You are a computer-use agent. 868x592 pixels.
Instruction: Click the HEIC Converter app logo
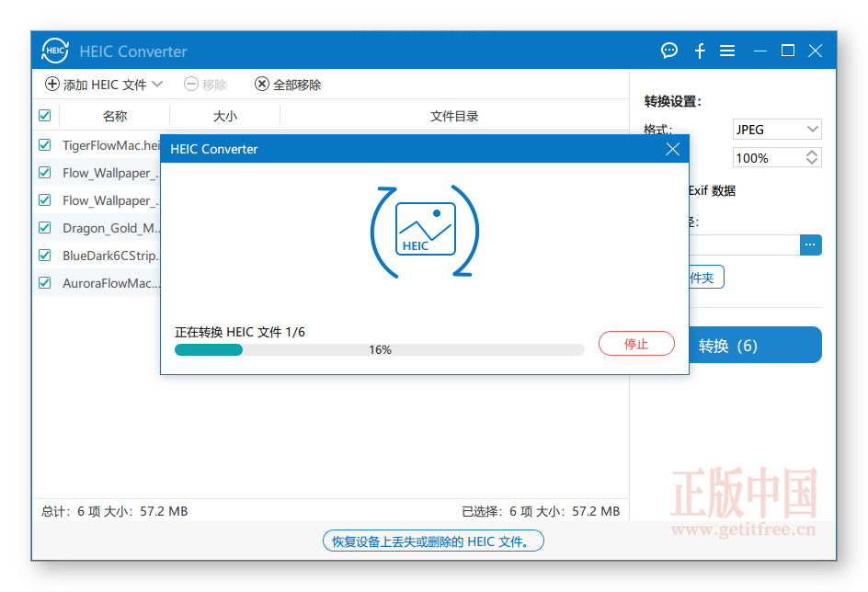tap(55, 51)
